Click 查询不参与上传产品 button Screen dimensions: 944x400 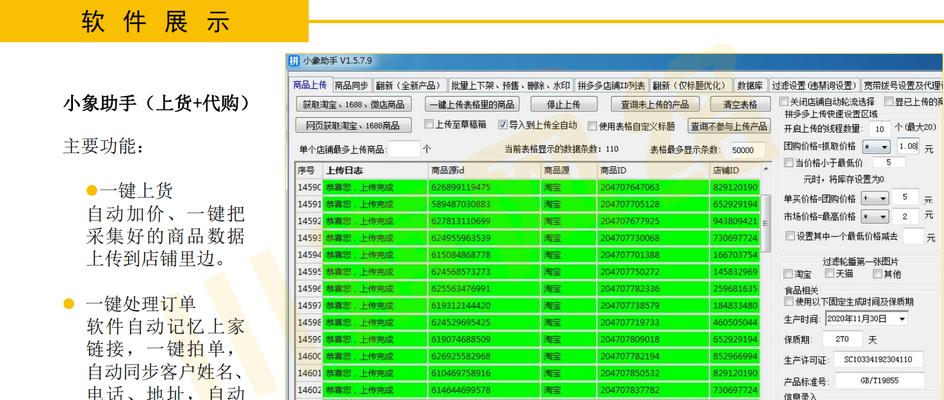(729, 126)
